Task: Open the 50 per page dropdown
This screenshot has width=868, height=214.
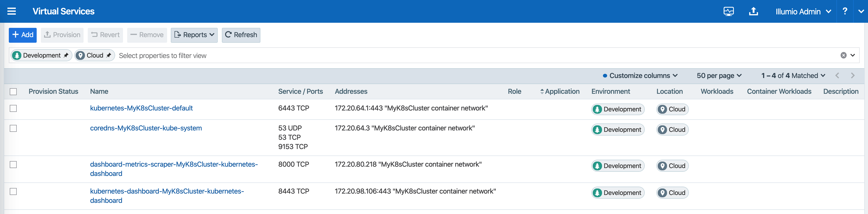Action: 719,75
